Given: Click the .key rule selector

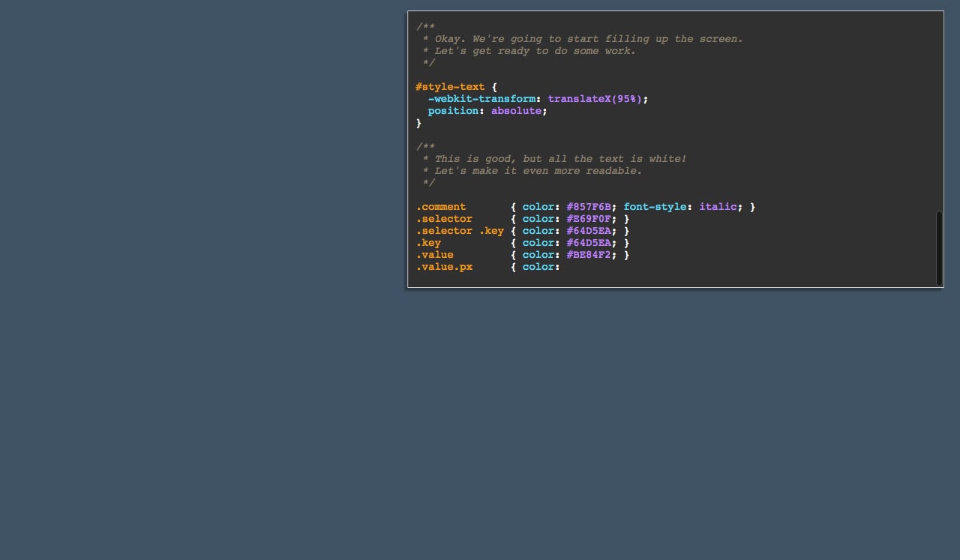Looking at the screenshot, I should (429, 242).
